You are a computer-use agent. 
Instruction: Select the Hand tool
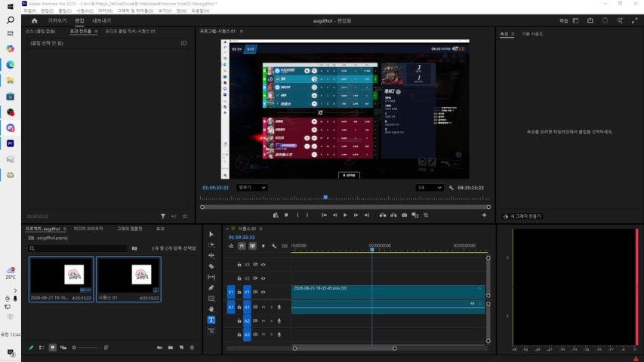[211, 309]
